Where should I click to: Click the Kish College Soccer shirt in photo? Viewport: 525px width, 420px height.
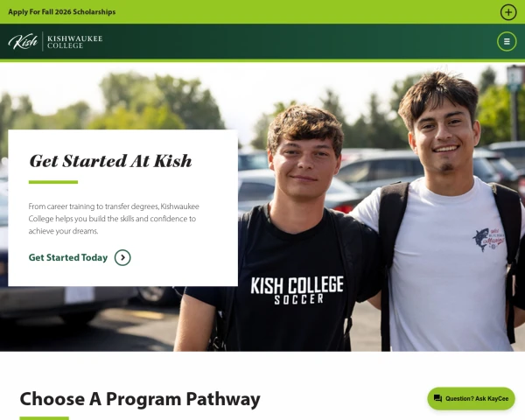[x=297, y=290]
